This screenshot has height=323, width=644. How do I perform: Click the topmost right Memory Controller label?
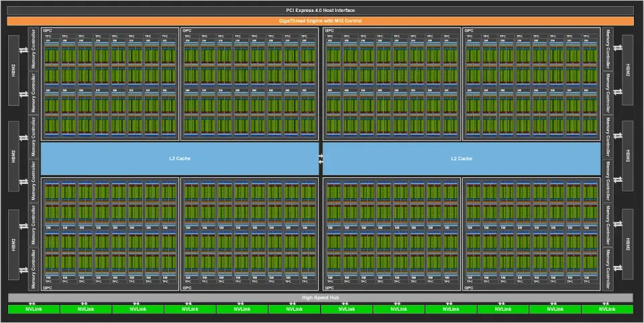pos(608,49)
